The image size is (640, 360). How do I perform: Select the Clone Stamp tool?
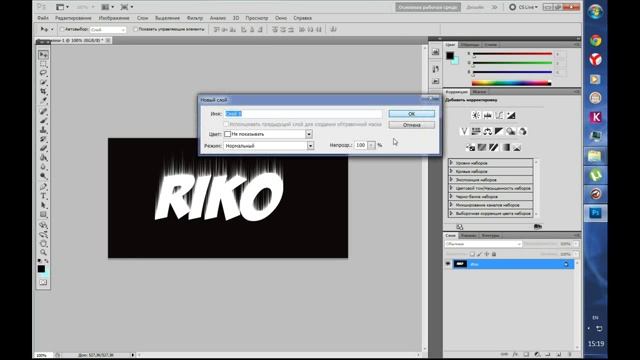tap(43, 130)
